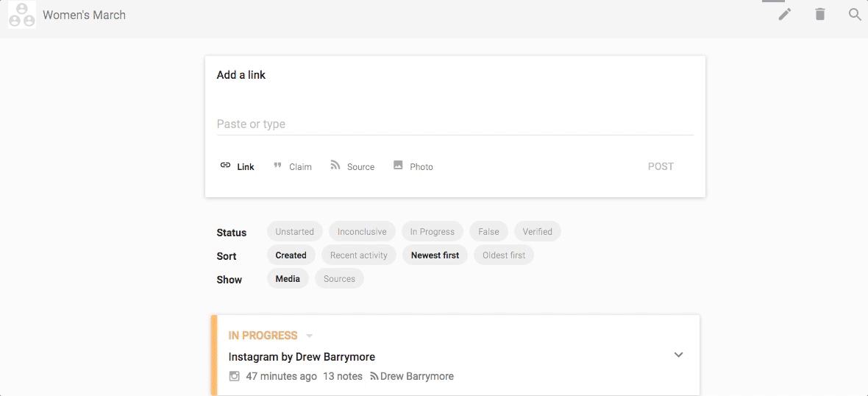Click the pencil edit icon
The height and width of the screenshot is (396, 868).
coord(784,15)
